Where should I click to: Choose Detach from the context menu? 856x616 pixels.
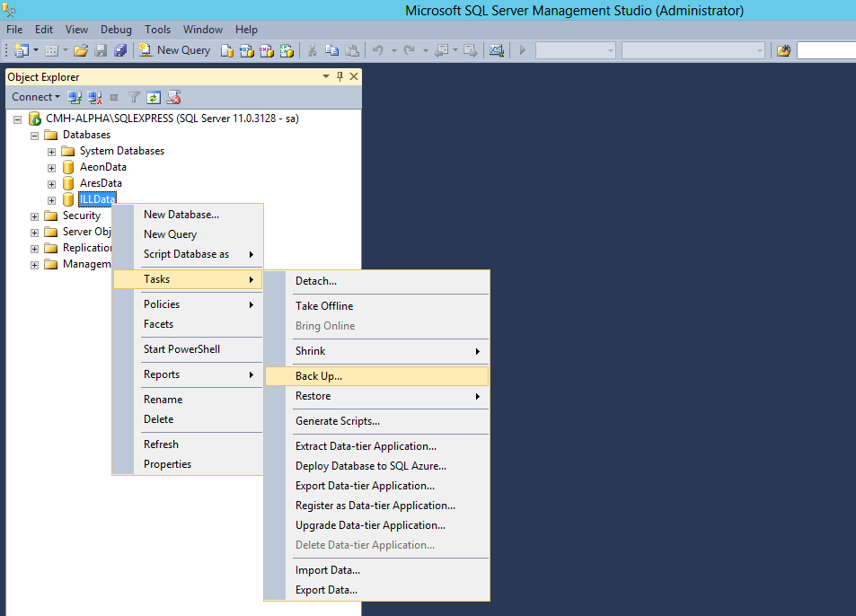(314, 280)
